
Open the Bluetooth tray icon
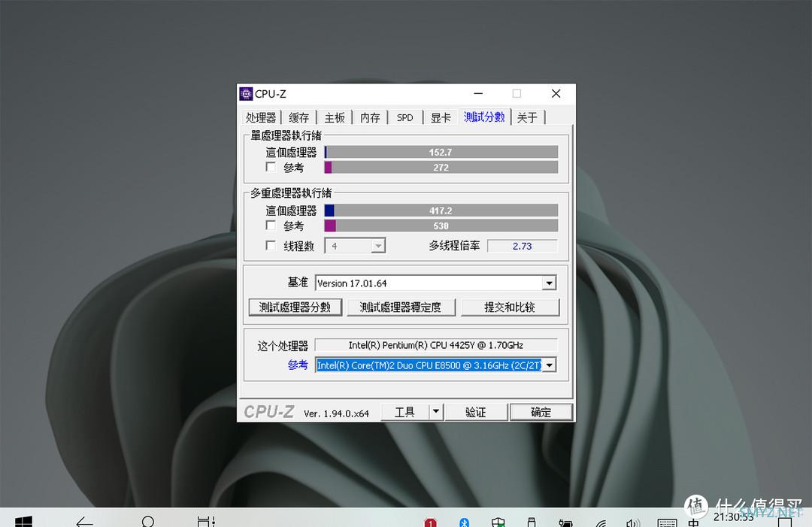464,522
